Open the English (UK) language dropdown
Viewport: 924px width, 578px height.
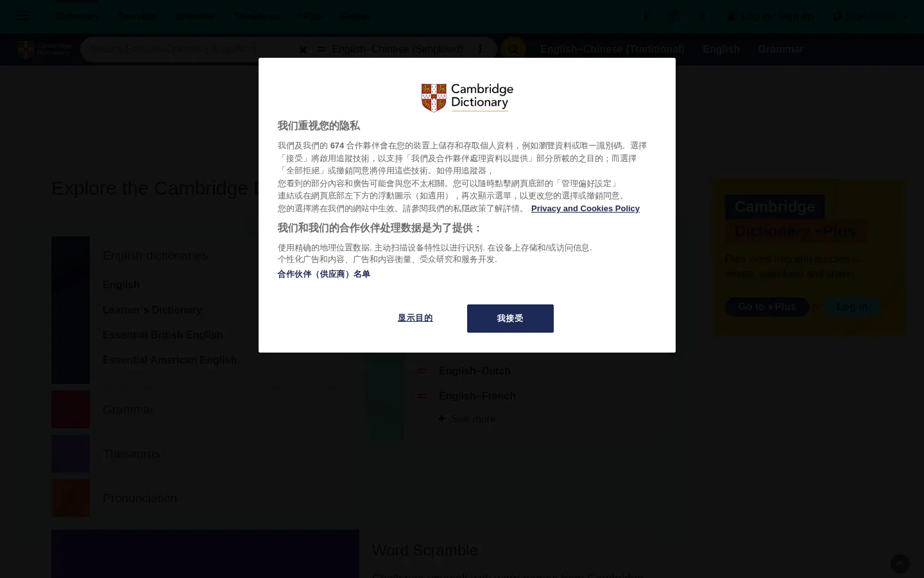pos(871,16)
